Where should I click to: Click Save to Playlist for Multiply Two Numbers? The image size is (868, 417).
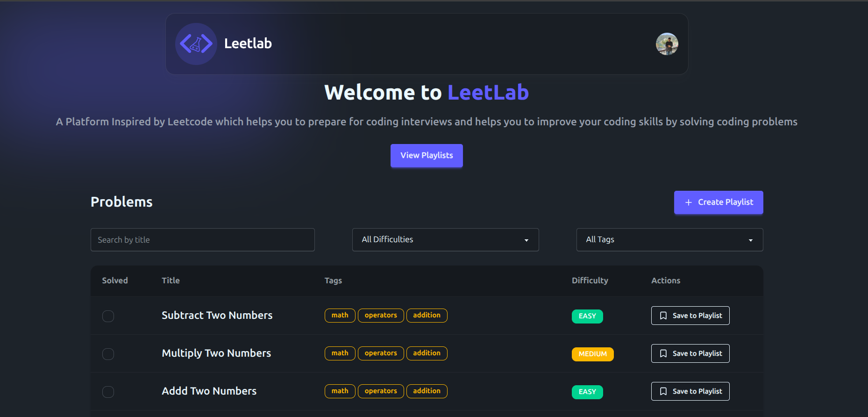click(690, 353)
